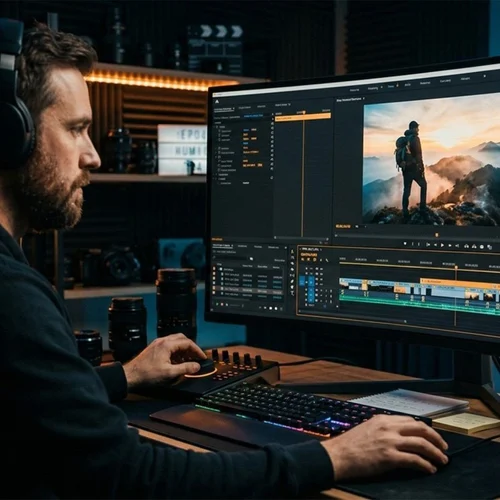
Task: Select the first workspace tab in top bar
Action: (354, 90)
